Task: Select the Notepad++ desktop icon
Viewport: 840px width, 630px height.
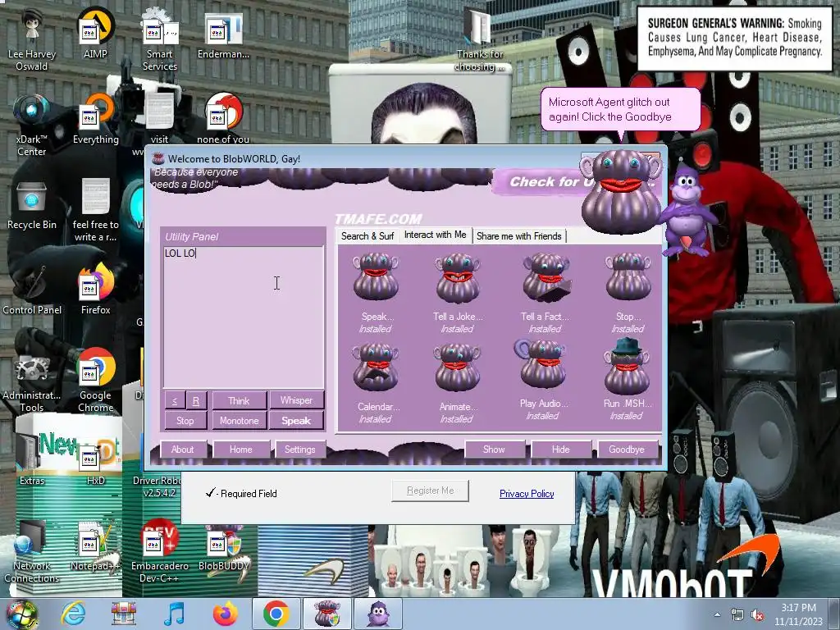Action: (96, 546)
